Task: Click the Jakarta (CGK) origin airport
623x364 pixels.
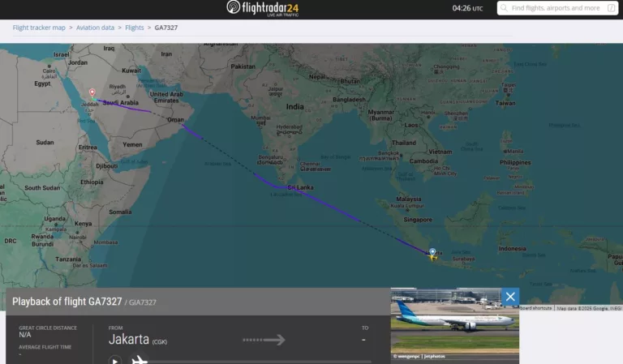Action: tap(137, 340)
